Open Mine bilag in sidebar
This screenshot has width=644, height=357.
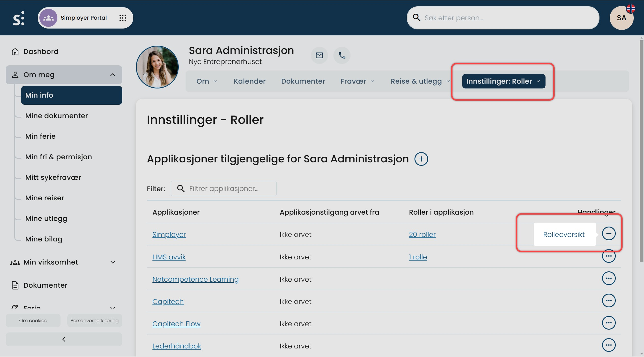tap(44, 239)
